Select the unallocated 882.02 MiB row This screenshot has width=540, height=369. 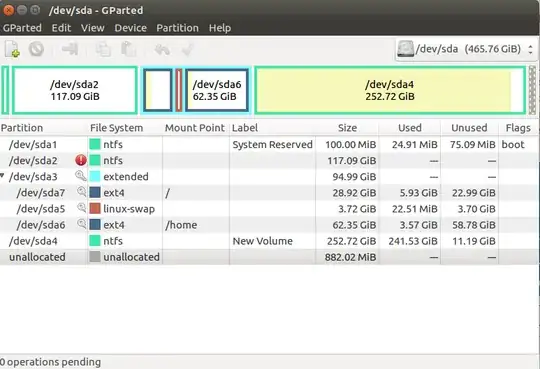269,257
